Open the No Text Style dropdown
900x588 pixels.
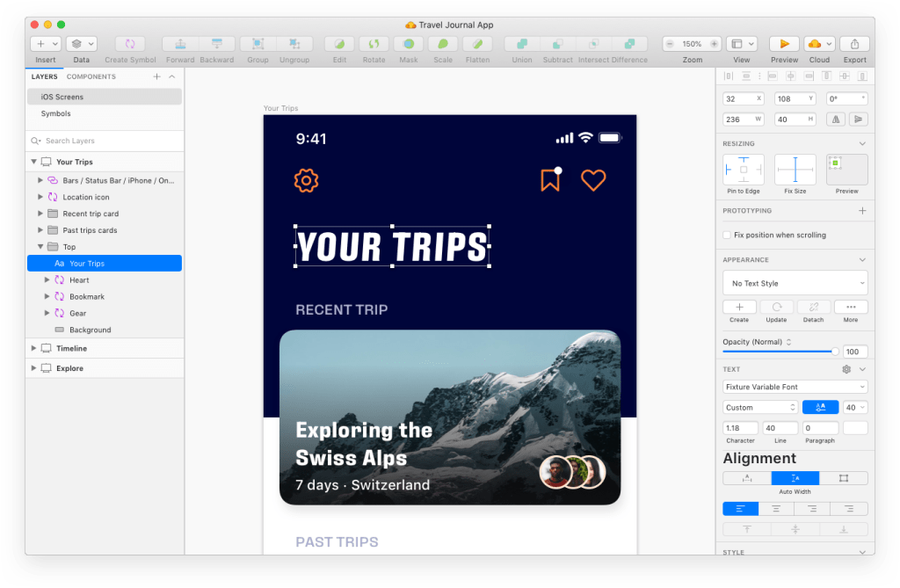[795, 283]
